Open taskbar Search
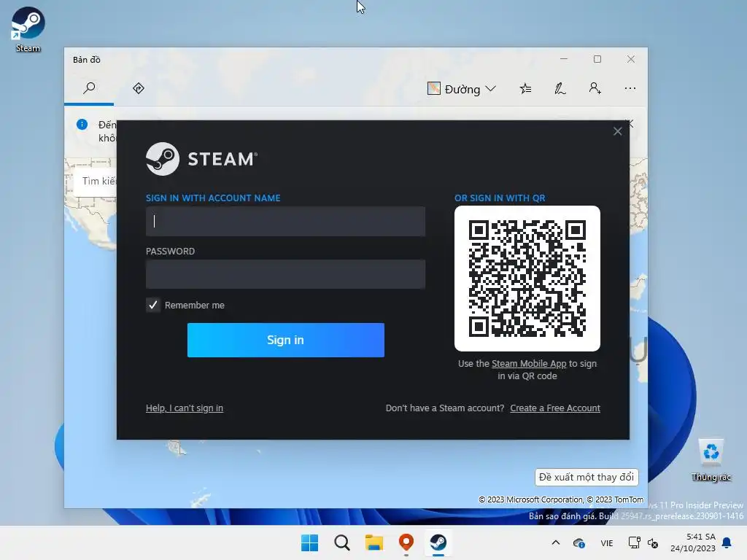 tap(341, 542)
